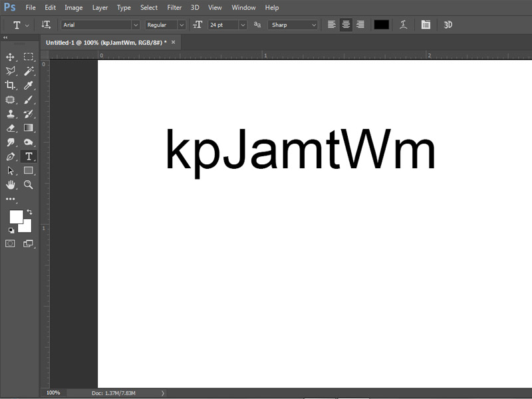Select the Horizontal Type tool in toolbox
The width and height of the screenshot is (532, 399).
pos(29,156)
